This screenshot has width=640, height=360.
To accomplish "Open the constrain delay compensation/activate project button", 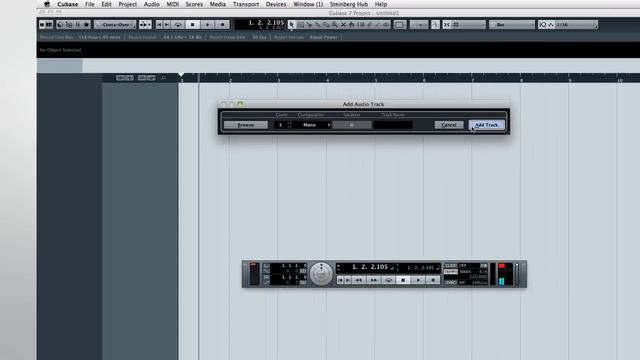I will (x=42, y=24).
